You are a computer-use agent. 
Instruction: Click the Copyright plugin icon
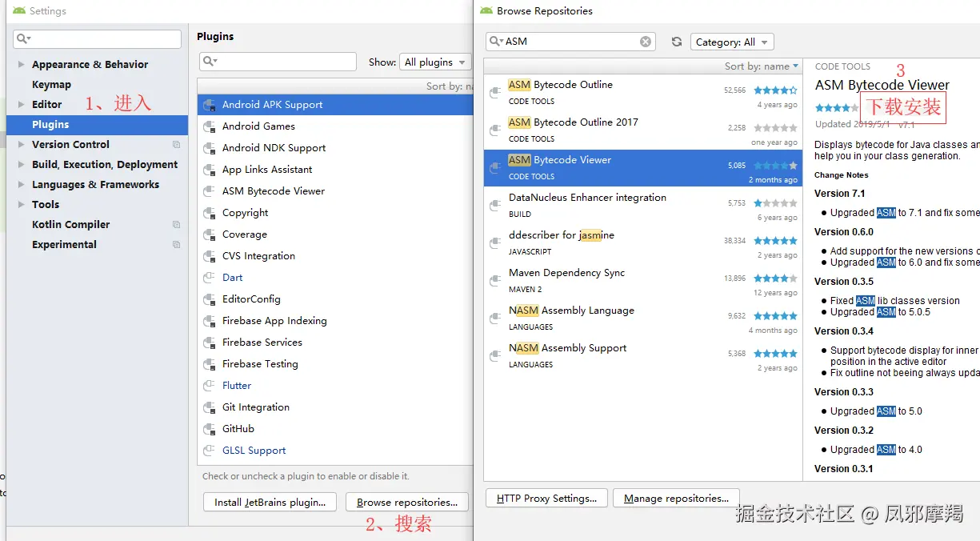tap(209, 213)
